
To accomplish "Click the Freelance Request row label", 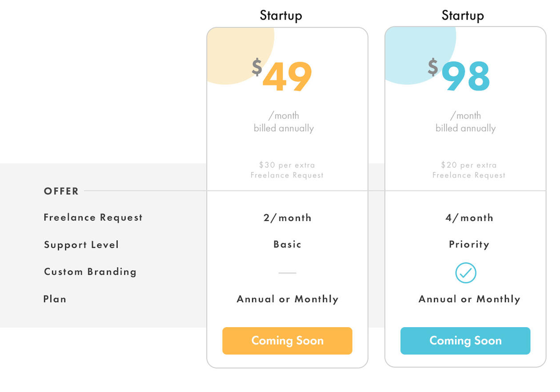I will [93, 218].
